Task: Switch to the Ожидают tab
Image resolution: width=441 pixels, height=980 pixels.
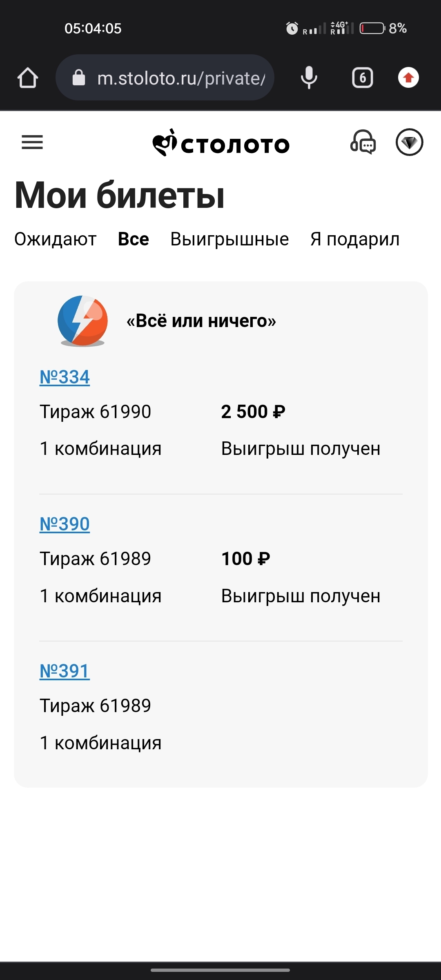Action: coord(56,239)
